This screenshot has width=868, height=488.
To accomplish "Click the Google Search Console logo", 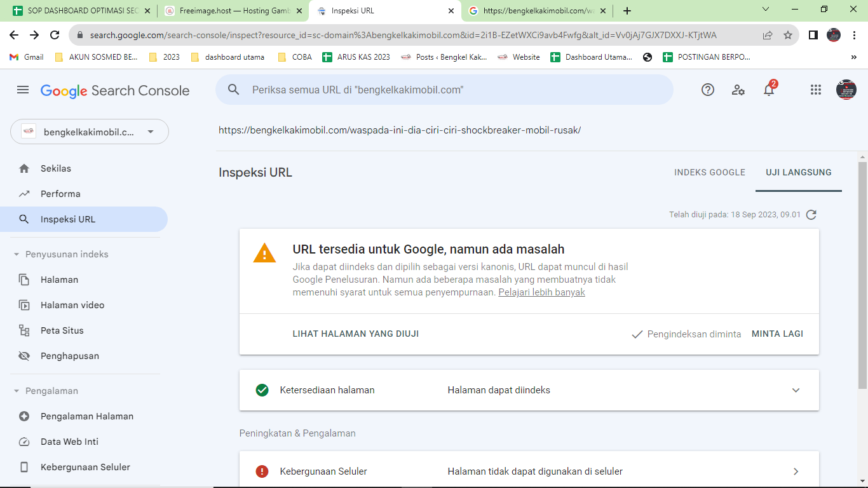I will pyautogui.click(x=115, y=90).
